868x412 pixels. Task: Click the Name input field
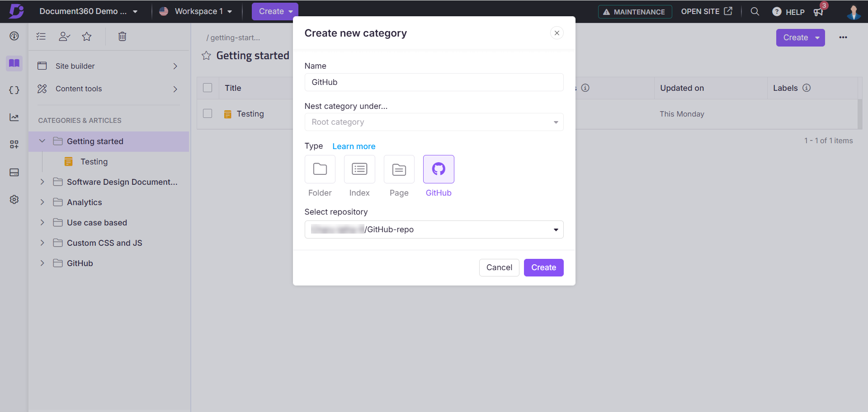pos(434,82)
